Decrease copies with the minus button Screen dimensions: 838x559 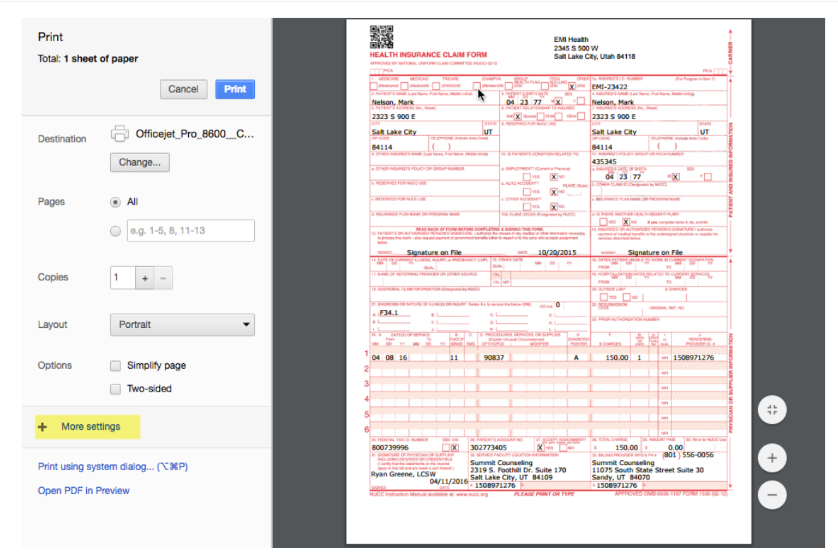pyautogui.click(x=163, y=278)
